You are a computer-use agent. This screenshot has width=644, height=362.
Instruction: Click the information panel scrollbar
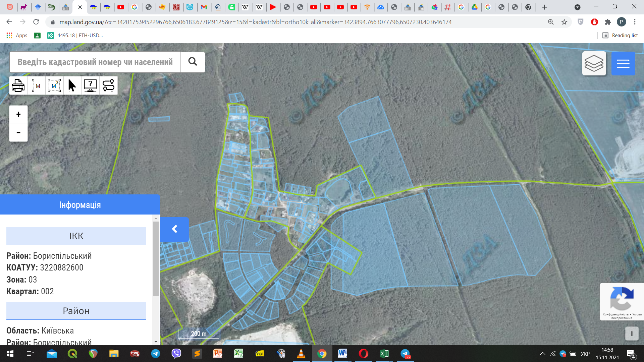156,258
